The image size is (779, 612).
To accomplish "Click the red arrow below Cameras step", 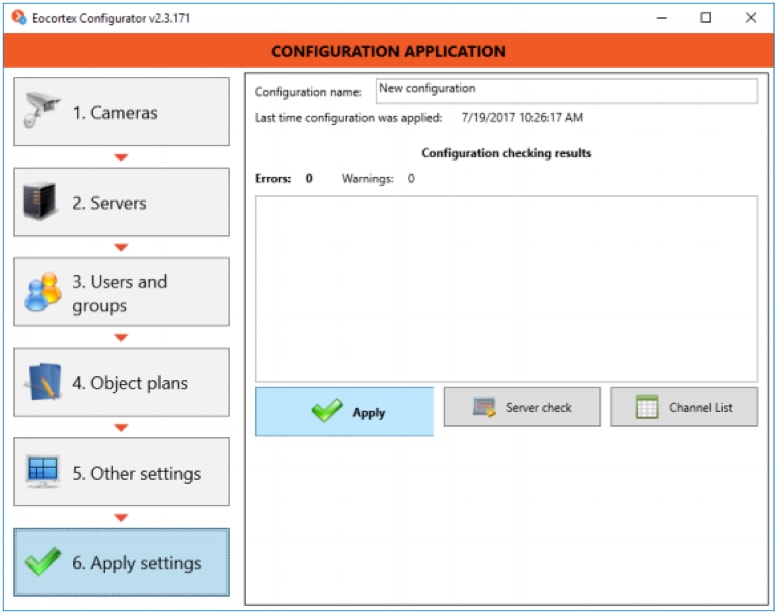I will coord(121,157).
